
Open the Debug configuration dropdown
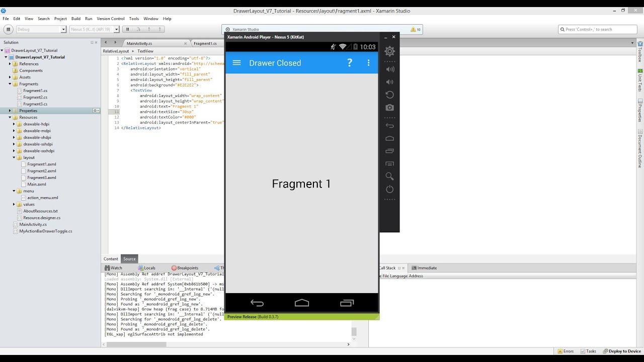tap(41, 30)
